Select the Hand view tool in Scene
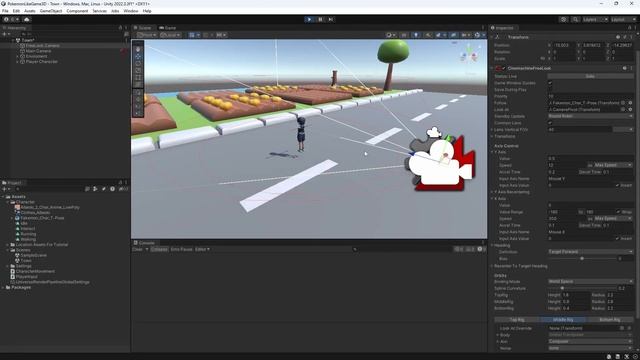 pyautogui.click(x=138, y=49)
